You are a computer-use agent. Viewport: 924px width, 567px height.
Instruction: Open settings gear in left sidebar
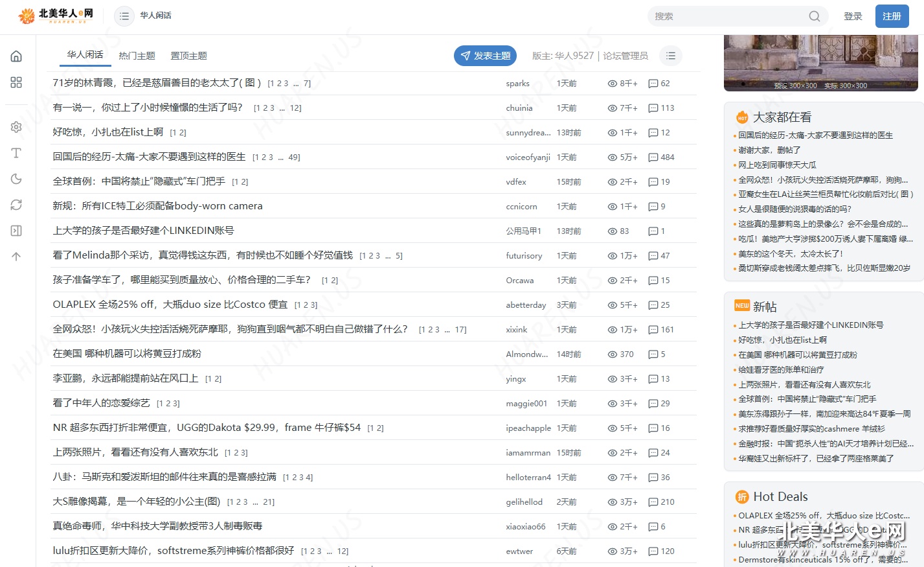tap(16, 127)
